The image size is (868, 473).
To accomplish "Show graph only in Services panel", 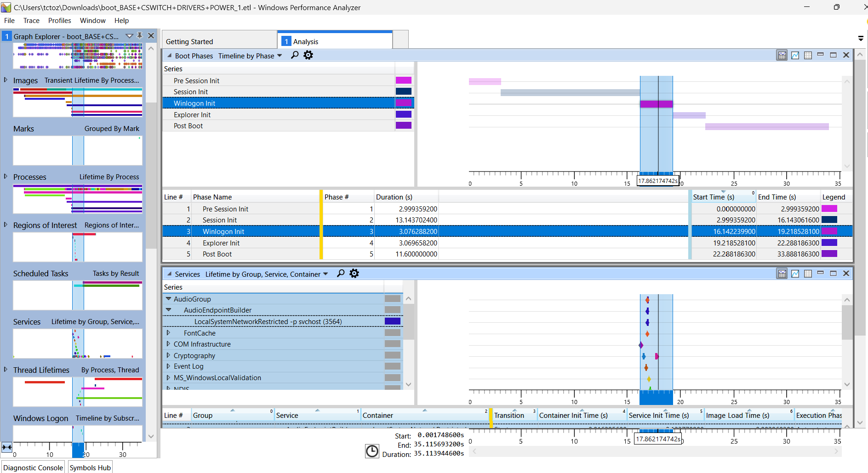I will click(x=795, y=274).
